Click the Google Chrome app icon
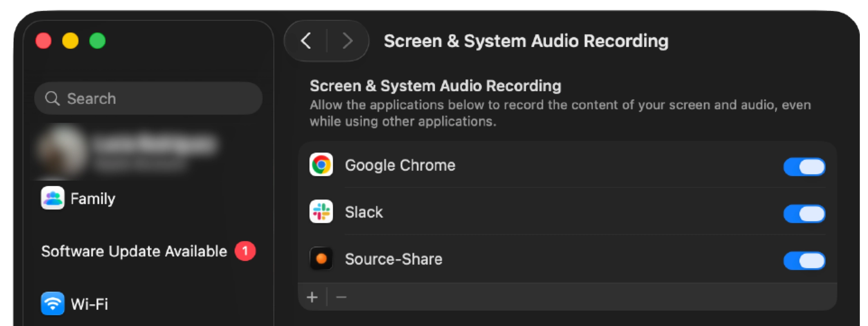Screen dimensions: 868x326 [321, 165]
